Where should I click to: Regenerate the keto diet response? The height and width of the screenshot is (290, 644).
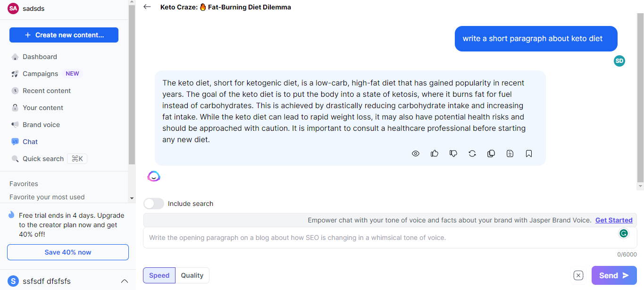pyautogui.click(x=472, y=154)
